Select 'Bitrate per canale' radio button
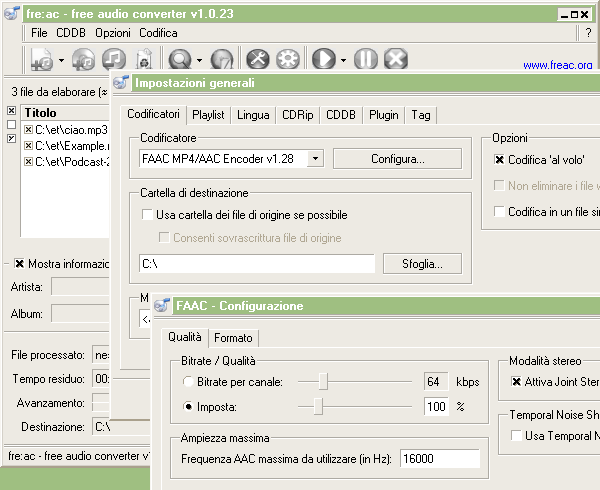This screenshot has width=600, height=490. pyautogui.click(x=189, y=382)
